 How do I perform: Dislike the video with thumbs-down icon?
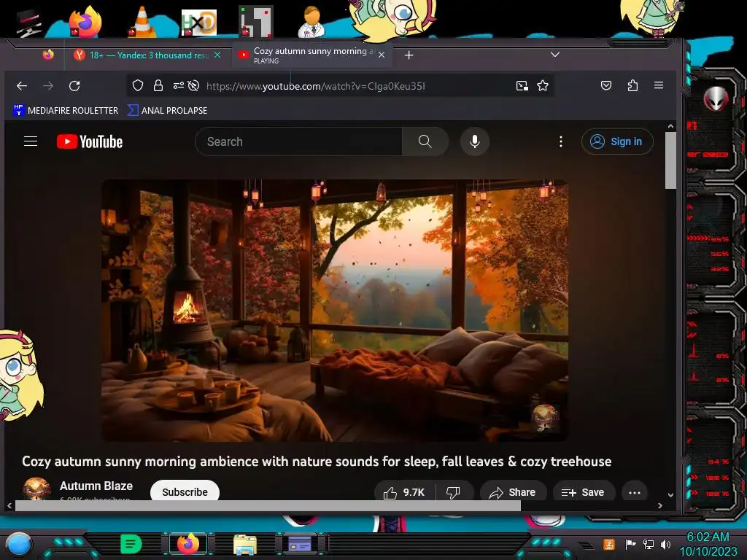coord(453,492)
